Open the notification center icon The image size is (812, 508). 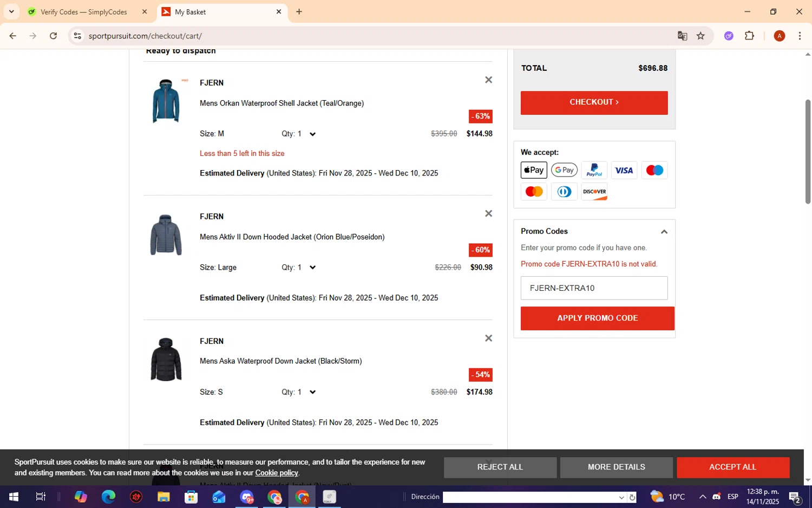pyautogui.click(x=795, y=497)
